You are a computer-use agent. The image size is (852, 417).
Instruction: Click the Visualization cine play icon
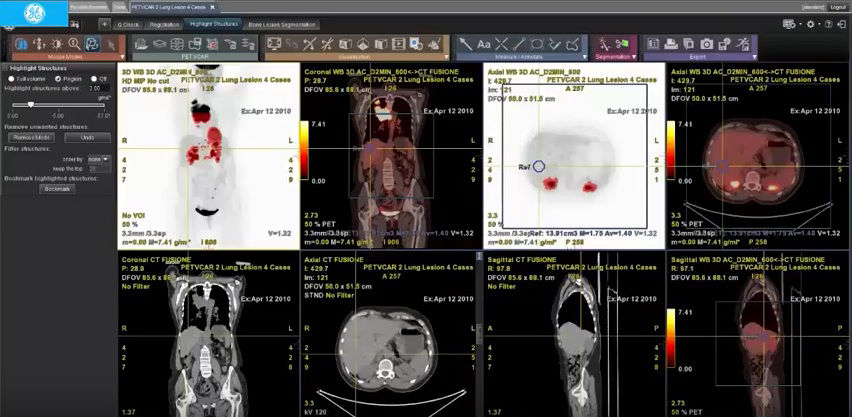click(398, 44)
